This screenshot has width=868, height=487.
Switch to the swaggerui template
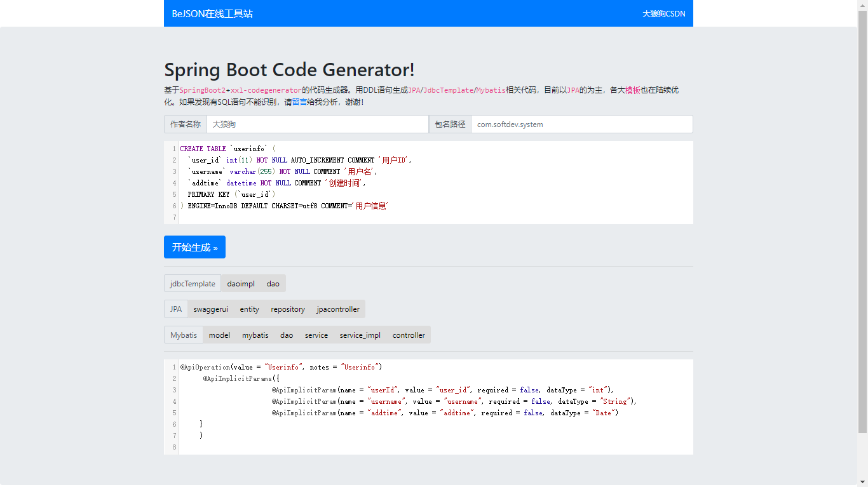(211, 309)
